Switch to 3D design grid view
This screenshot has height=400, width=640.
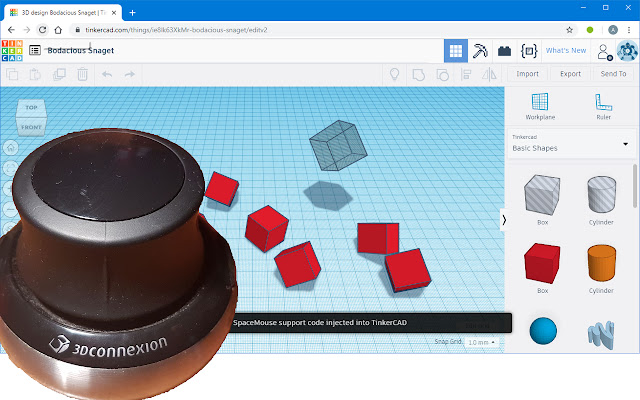456,51
